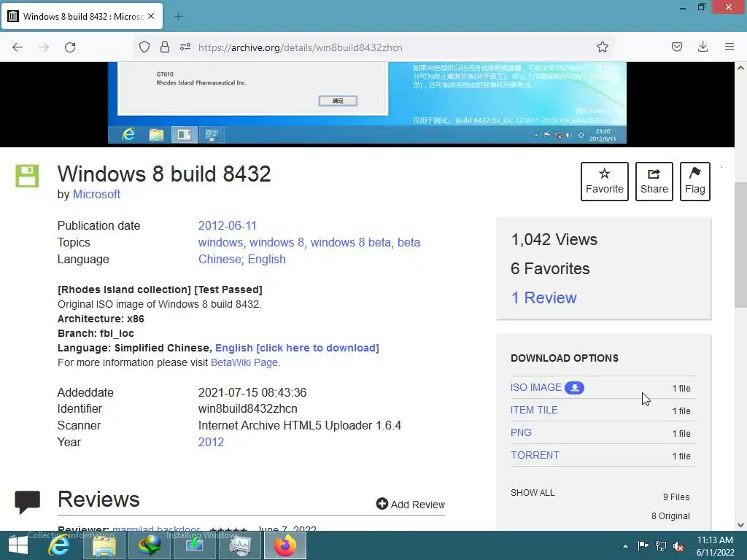The width and height of the screenshot is (747, 560).
Task: Close the Windows 8 build 8432 tab
Action: click(151, 16)
